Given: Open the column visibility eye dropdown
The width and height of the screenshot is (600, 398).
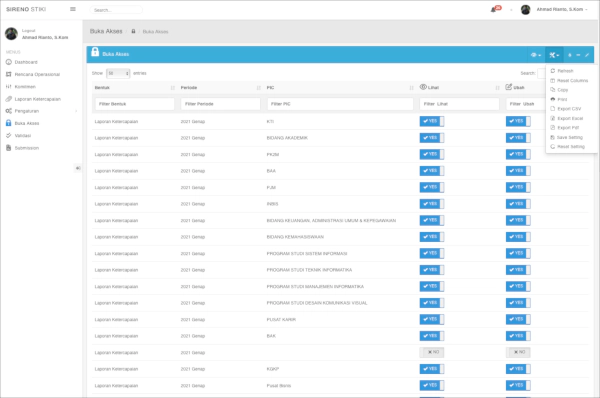Looking at the screenshot, I should (536, 55).
